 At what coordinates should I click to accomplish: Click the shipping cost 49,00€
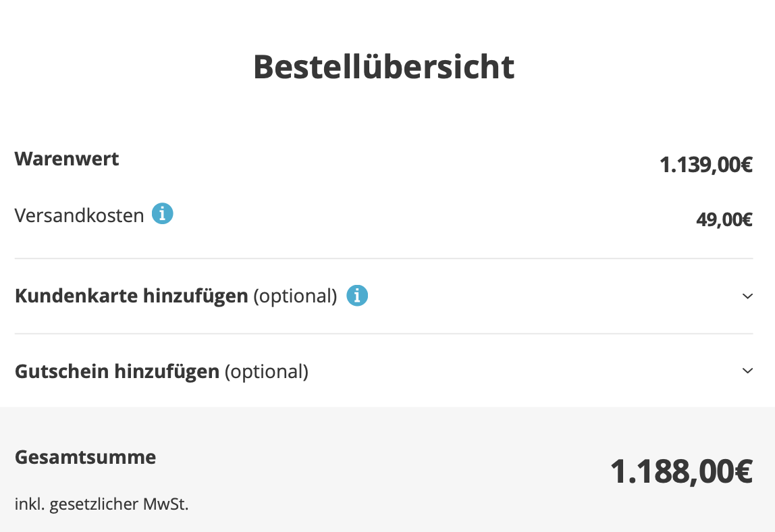(x=724, y=219)
